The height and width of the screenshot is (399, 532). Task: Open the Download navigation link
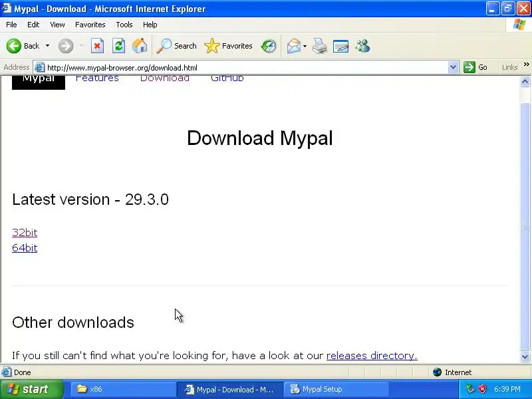coord(164,78)
